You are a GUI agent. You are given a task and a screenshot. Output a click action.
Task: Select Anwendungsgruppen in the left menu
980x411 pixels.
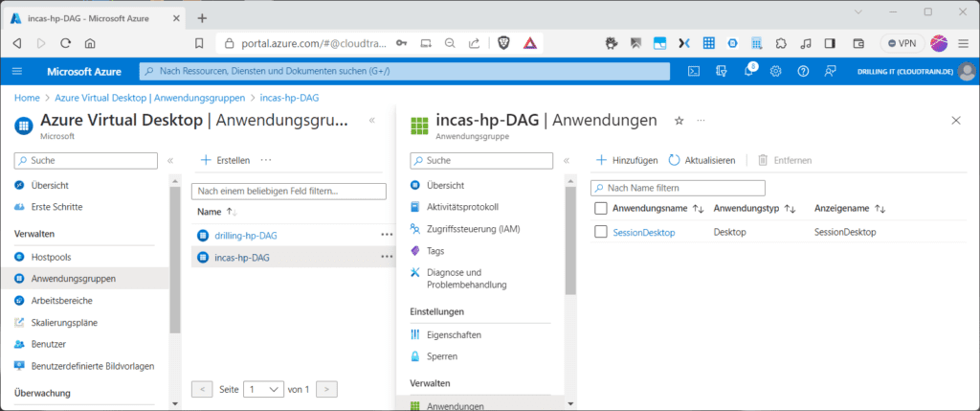click(x=84, y=279)
